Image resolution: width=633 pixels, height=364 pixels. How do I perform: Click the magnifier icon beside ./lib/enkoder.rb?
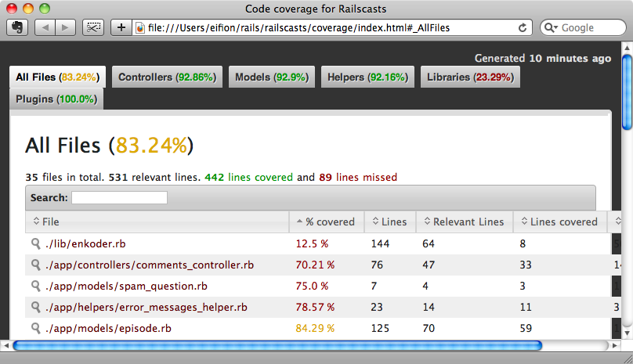(35, 243)
